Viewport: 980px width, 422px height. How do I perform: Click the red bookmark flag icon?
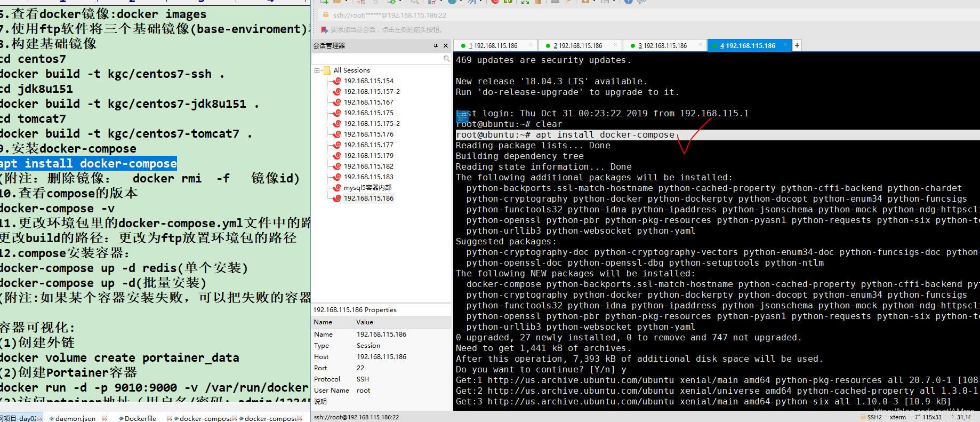click(325, 29)
